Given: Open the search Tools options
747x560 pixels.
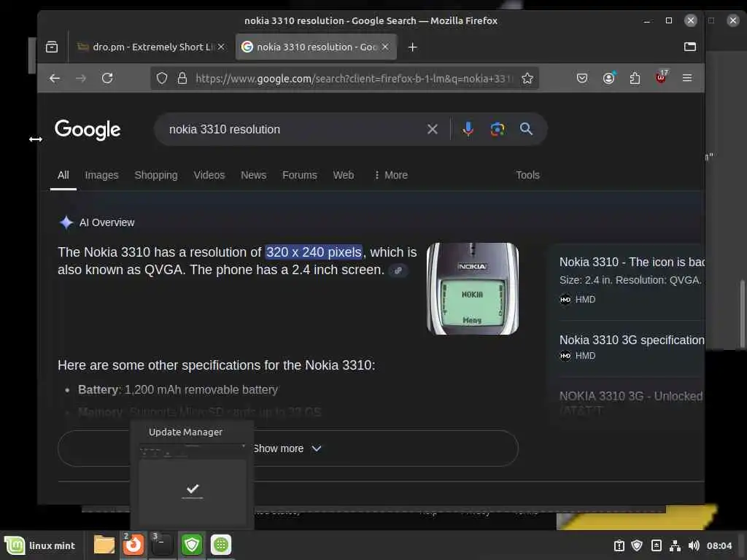Looking at the screenshot, I should [528, 175].
